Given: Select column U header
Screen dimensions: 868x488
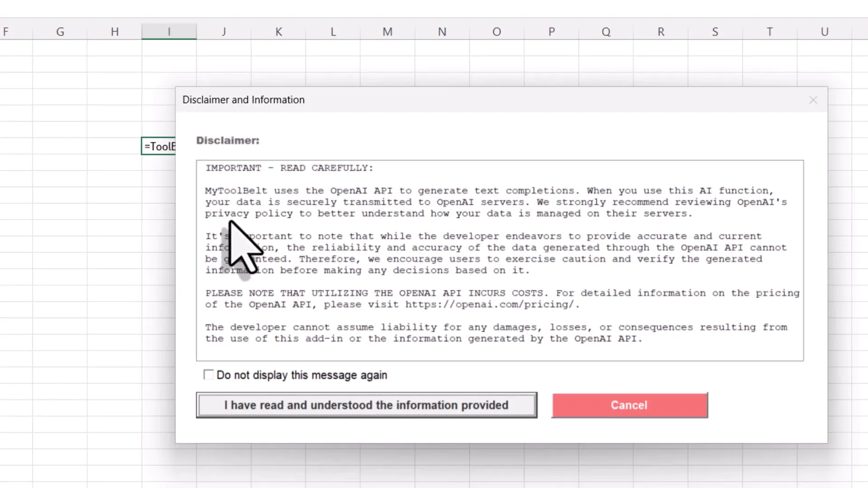Looking at the screenshot, I should [825, 32].
